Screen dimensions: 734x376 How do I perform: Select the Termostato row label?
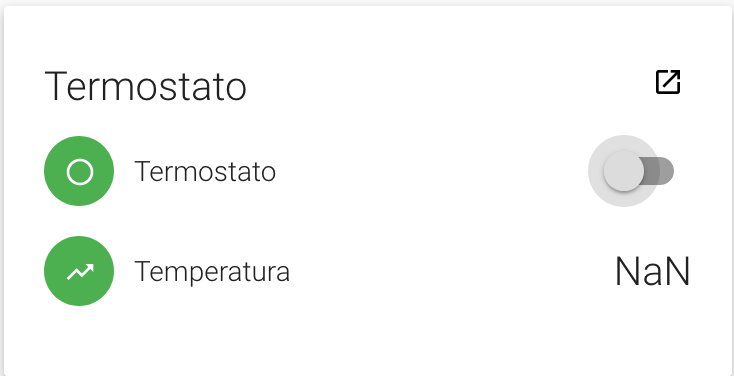205,171
